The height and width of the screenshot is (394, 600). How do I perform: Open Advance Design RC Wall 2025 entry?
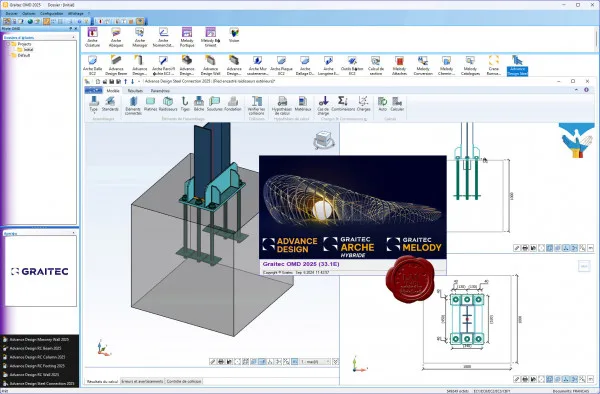pyautogui.click(x=31, y=375)
